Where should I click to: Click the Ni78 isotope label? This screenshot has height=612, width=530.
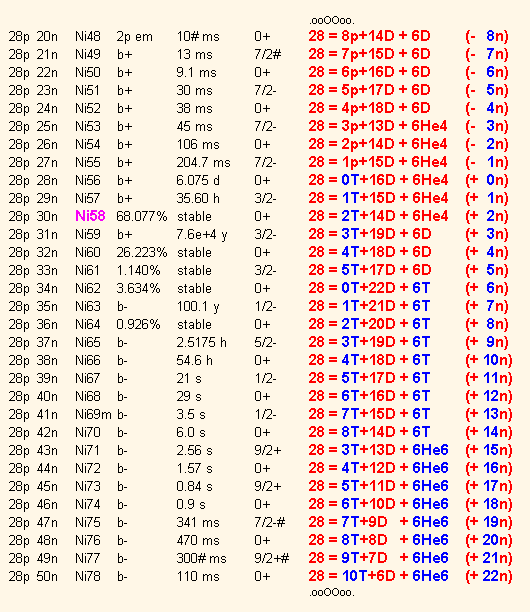(x=88, y=576)
